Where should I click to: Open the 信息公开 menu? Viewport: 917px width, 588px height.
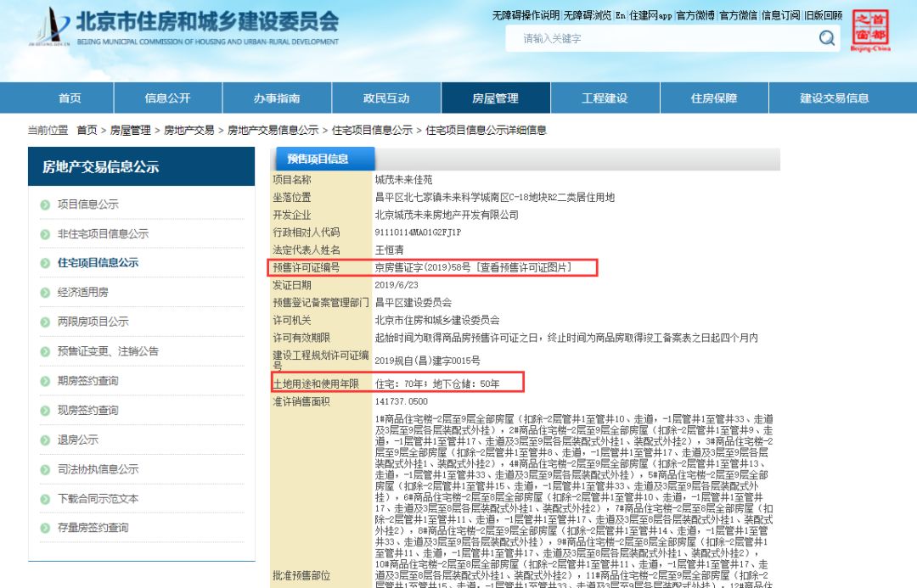coord(168,98)
